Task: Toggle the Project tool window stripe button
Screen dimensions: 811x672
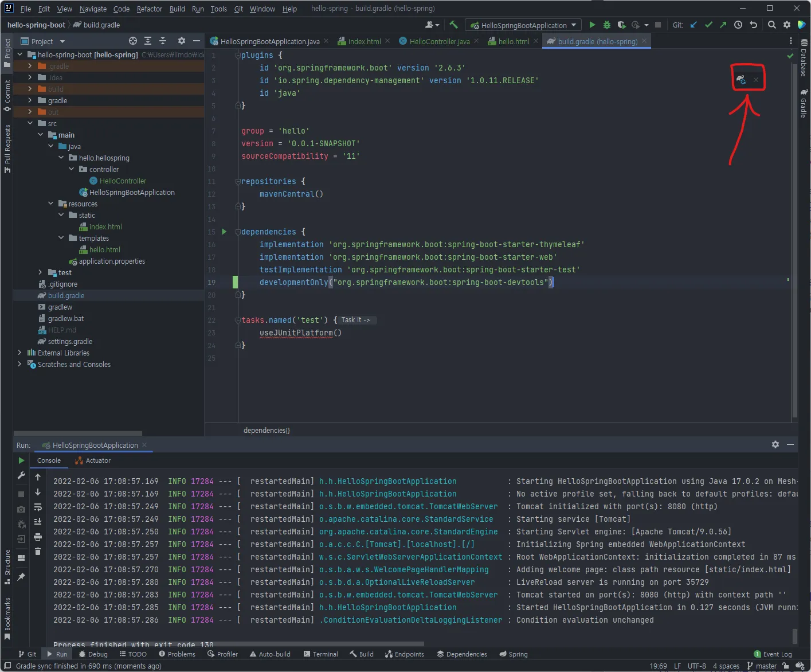Action: (x=7, y=53)
